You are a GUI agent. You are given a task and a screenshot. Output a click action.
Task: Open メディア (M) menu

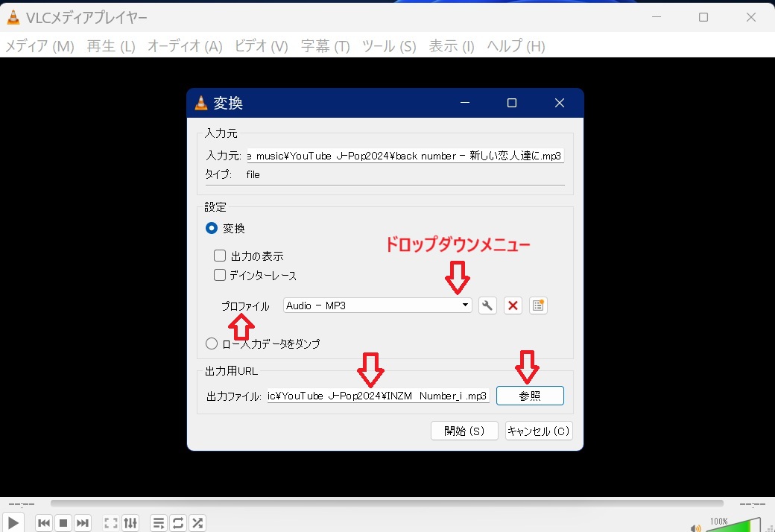[39, 46]
